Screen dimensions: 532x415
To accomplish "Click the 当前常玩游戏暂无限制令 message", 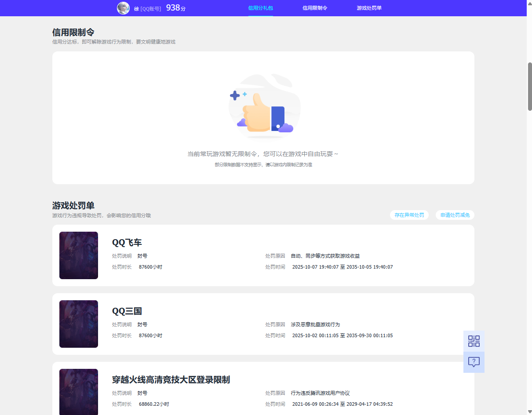I will click(263, 154).
